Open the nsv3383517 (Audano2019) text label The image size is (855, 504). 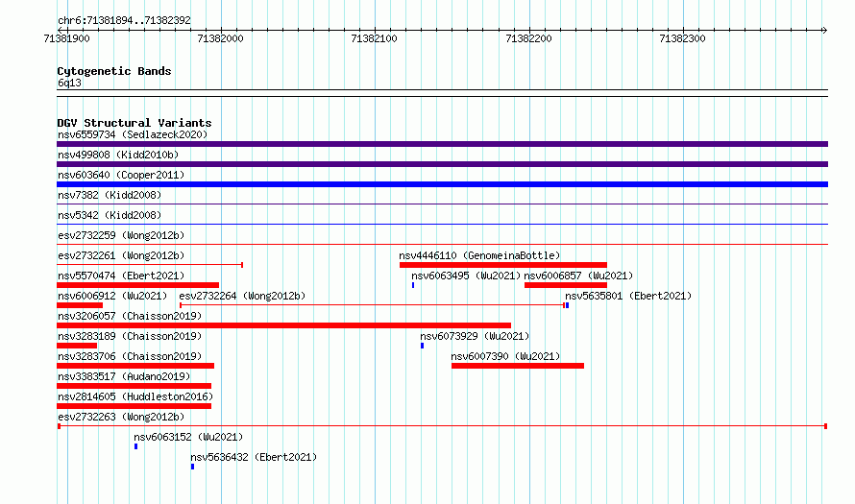[124, 376]
